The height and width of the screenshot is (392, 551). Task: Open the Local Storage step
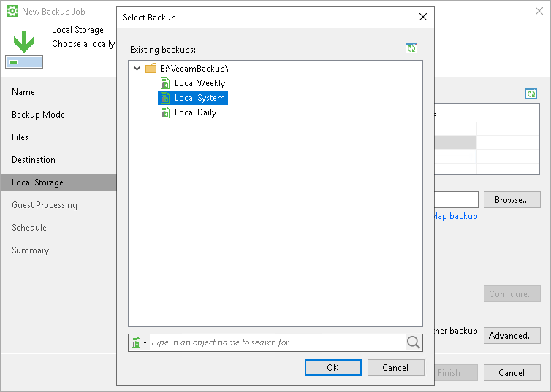tap(58, 182)
